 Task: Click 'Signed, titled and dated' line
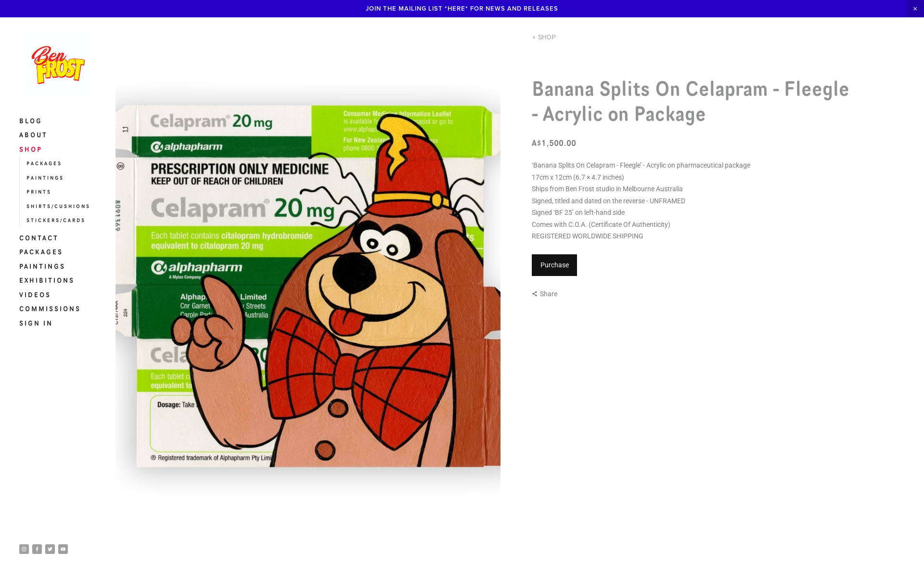[608, 201]
